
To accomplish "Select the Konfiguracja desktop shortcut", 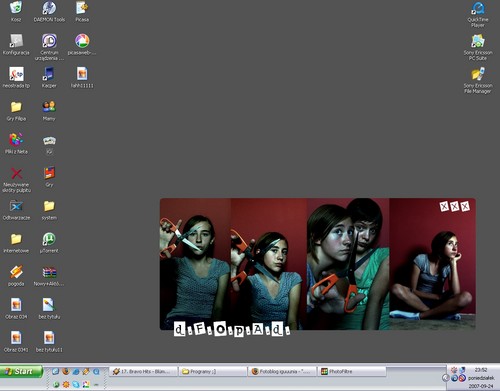I will click(16, 44).
